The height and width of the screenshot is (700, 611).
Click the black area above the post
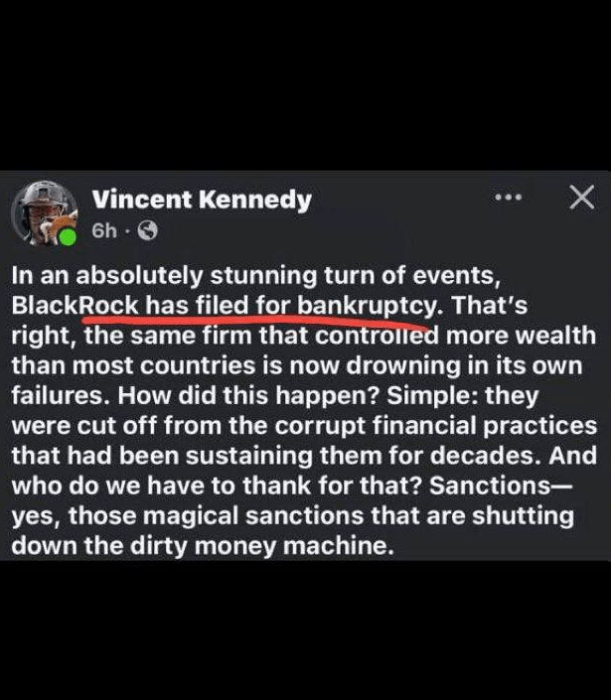(305, 84)
